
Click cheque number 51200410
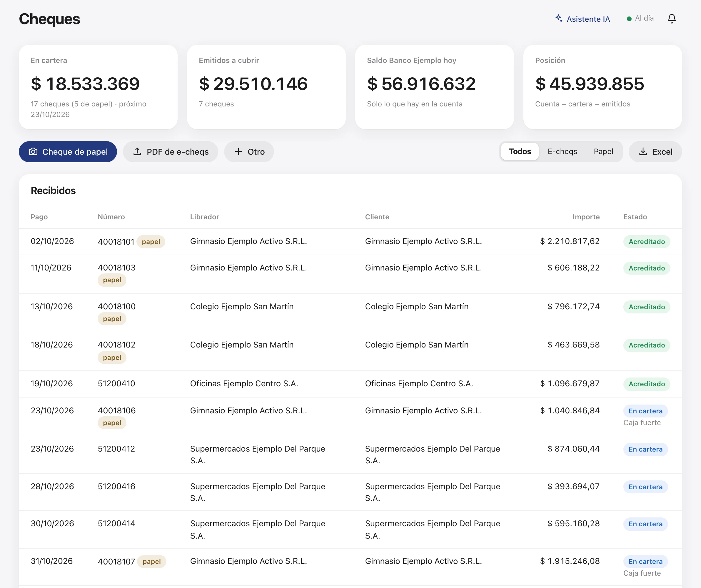[116, 383]
